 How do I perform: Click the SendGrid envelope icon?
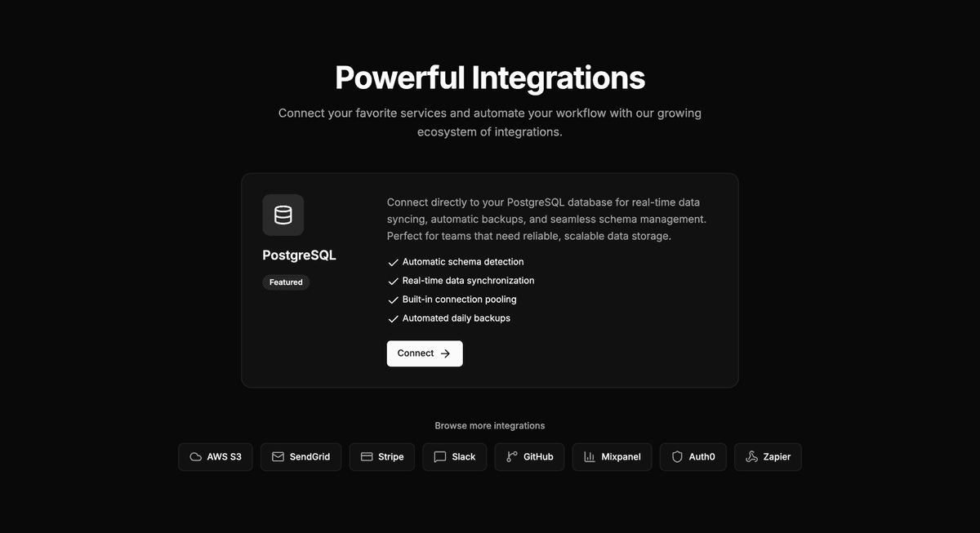pyautogui.click(x=278, y=457)
